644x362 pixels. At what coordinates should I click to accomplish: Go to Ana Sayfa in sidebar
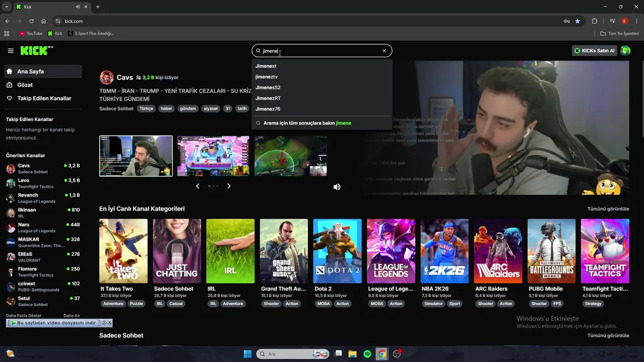point(43,71)
